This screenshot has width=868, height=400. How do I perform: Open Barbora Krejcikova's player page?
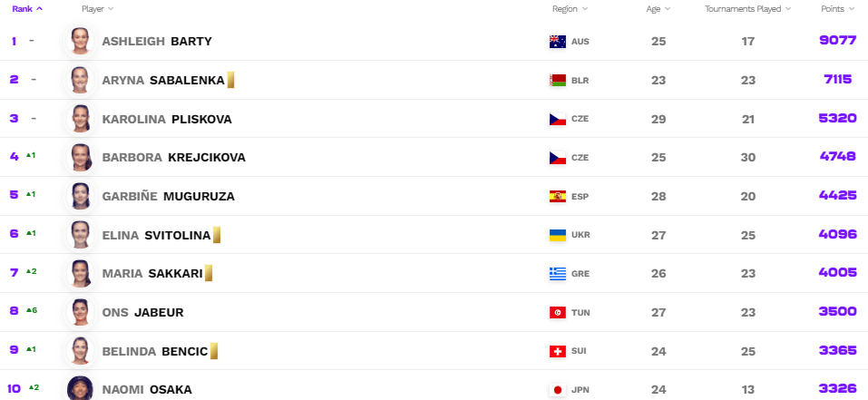(x=174, y=158)
